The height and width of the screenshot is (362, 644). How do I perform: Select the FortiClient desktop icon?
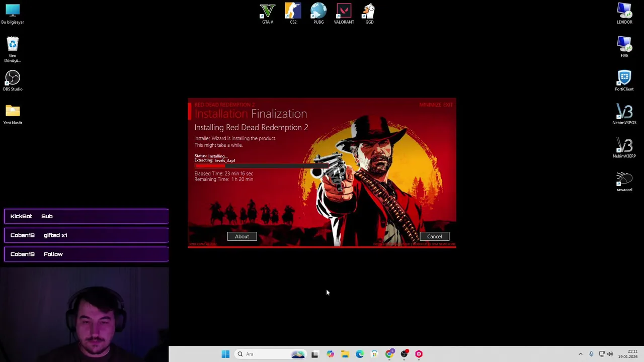click(624, 81)
